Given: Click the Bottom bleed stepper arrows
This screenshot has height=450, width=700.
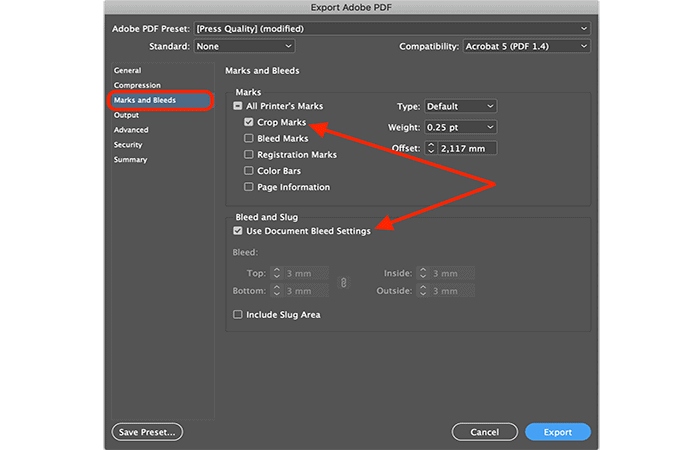Looking at the screenshot, I should pos(277,291).
